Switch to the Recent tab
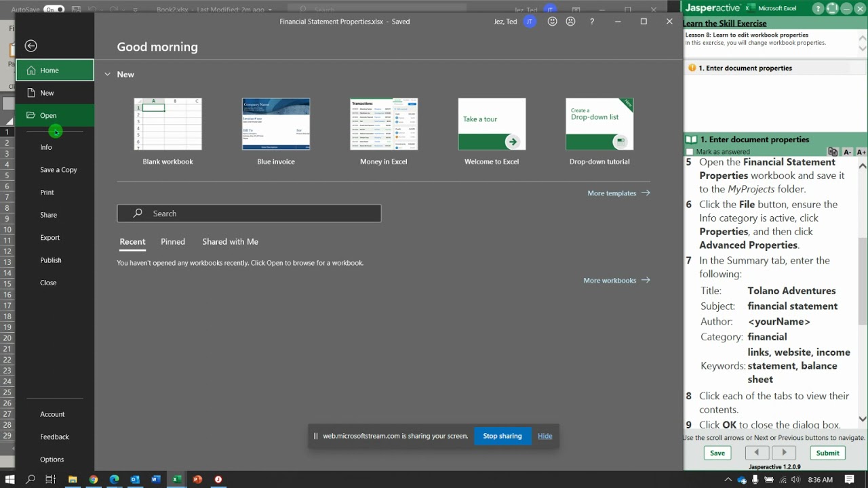868x488 pixels. [132, 242]
